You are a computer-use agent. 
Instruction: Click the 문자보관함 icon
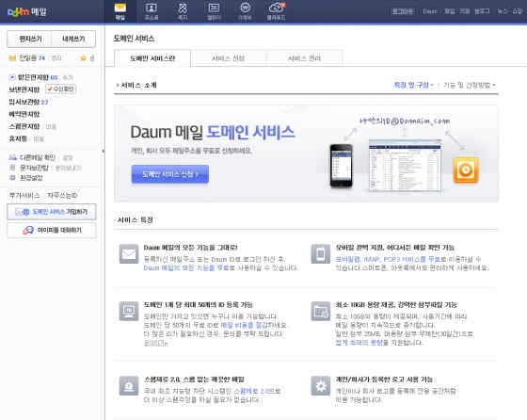13,168
